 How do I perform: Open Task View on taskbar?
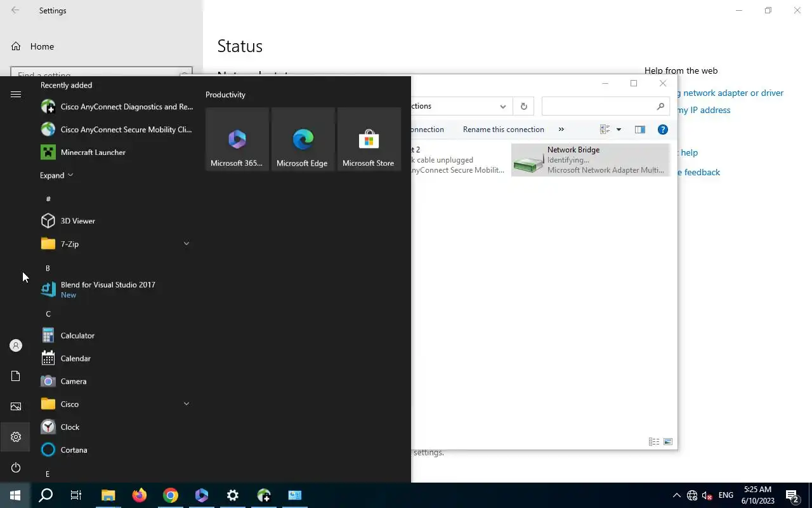[76, 495]
